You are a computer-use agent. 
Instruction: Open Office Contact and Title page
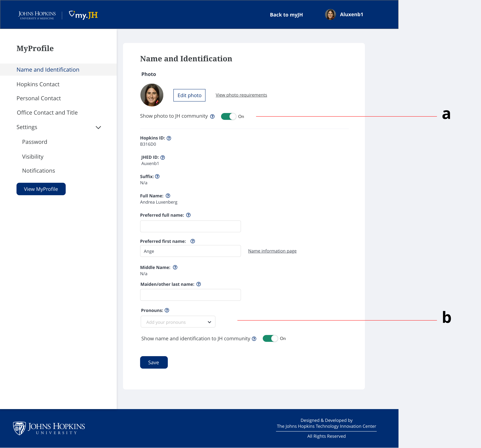click(47, 113)
